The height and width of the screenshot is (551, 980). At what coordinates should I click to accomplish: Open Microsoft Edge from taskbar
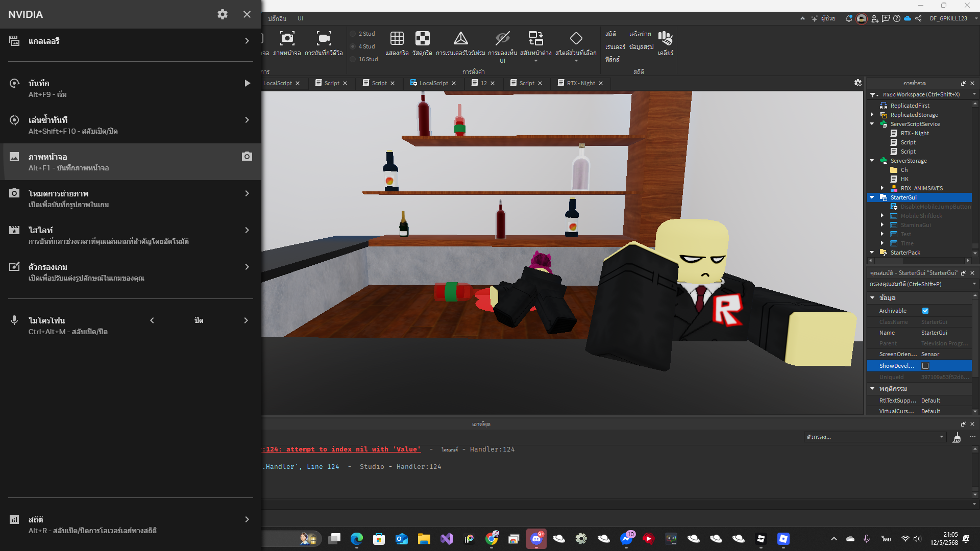[356, 539]
